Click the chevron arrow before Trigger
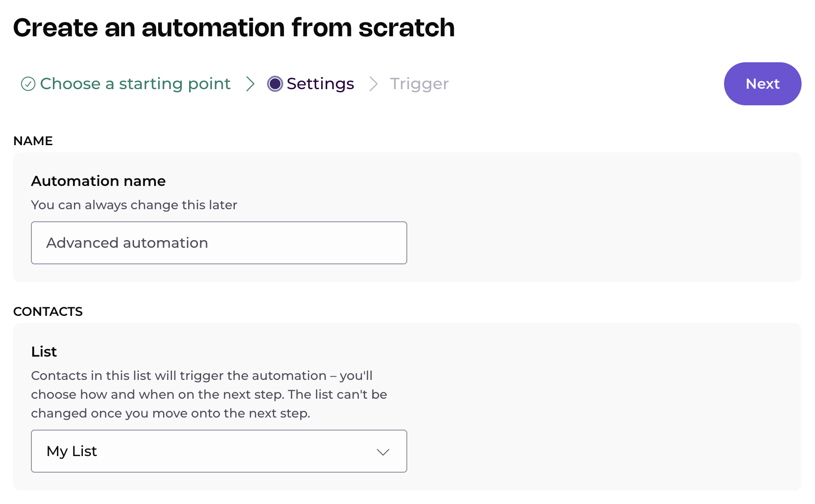The width and height of the screenshot is (815, 504). tap(373, 84)
